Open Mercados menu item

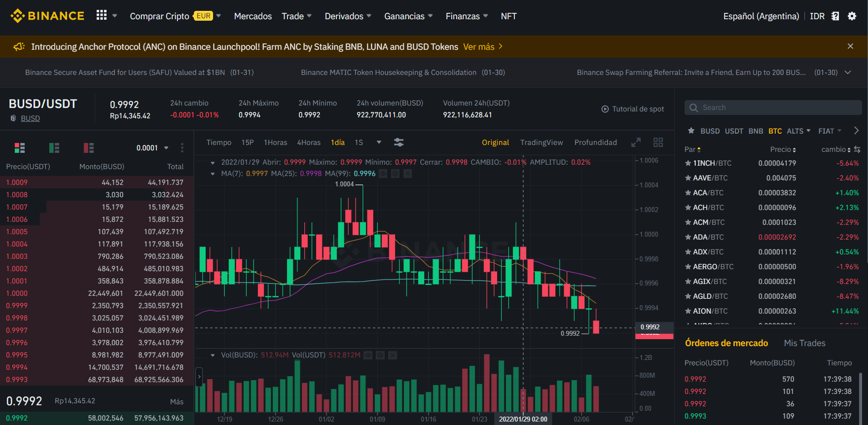tap(253, 16)
